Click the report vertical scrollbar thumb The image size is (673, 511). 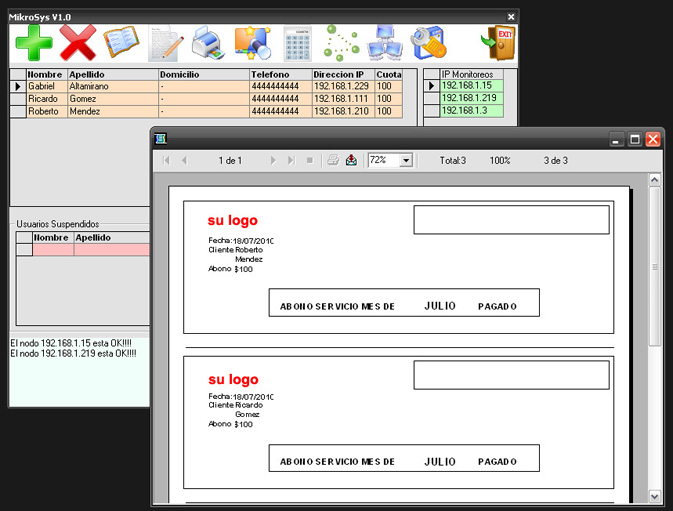click(655, 266)
